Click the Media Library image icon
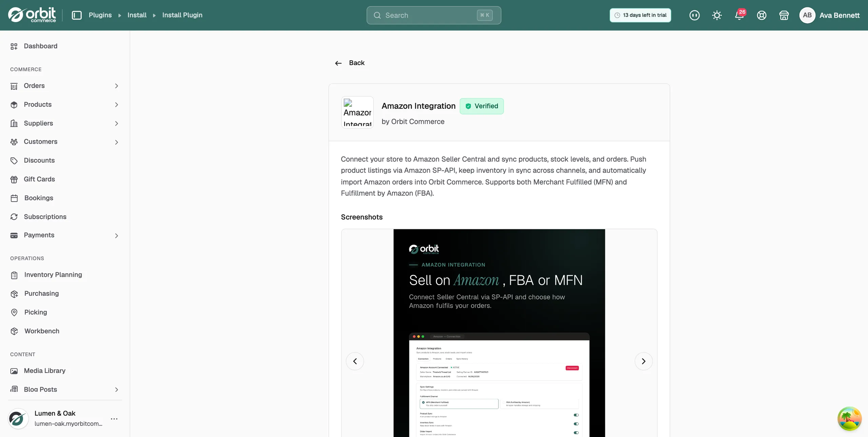Viewport: 868px width, 437px height. (14, 371)
